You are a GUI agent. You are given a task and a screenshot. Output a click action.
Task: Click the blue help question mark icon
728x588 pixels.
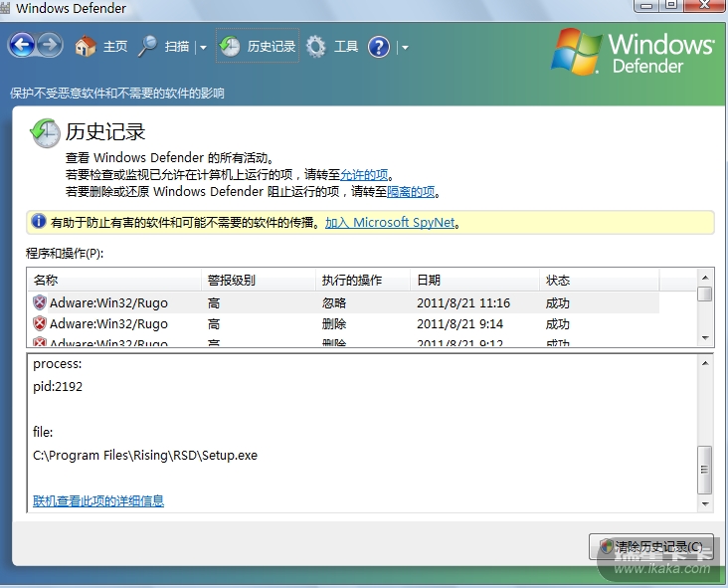pyautogui.click(x=379, y=47)
